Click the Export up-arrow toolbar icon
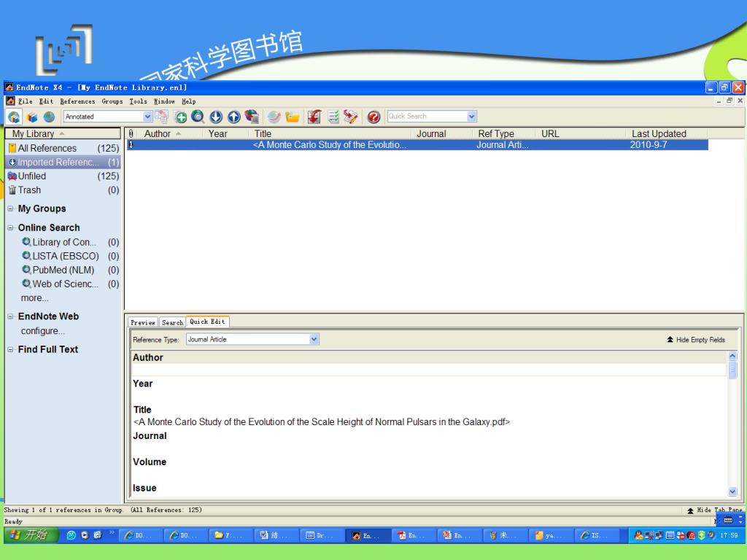The image size is (747, 560). point(233,117)
